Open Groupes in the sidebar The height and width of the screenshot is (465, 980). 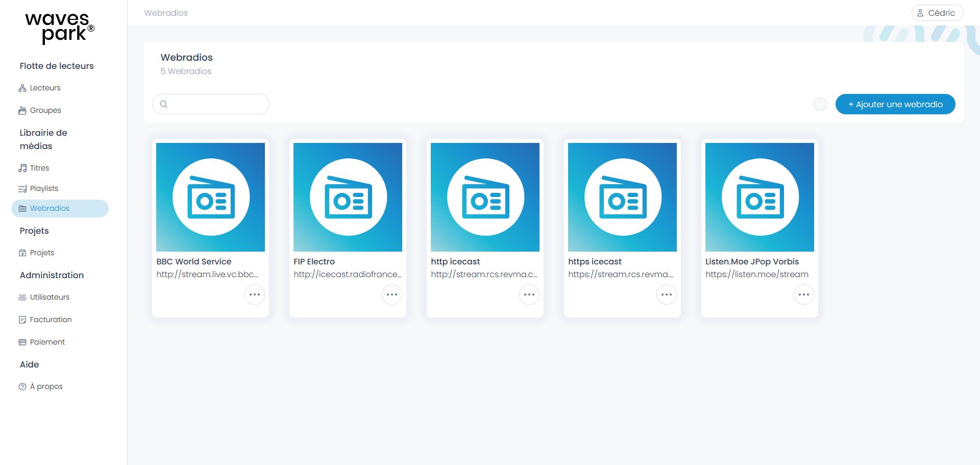click(x=40, y=110)
